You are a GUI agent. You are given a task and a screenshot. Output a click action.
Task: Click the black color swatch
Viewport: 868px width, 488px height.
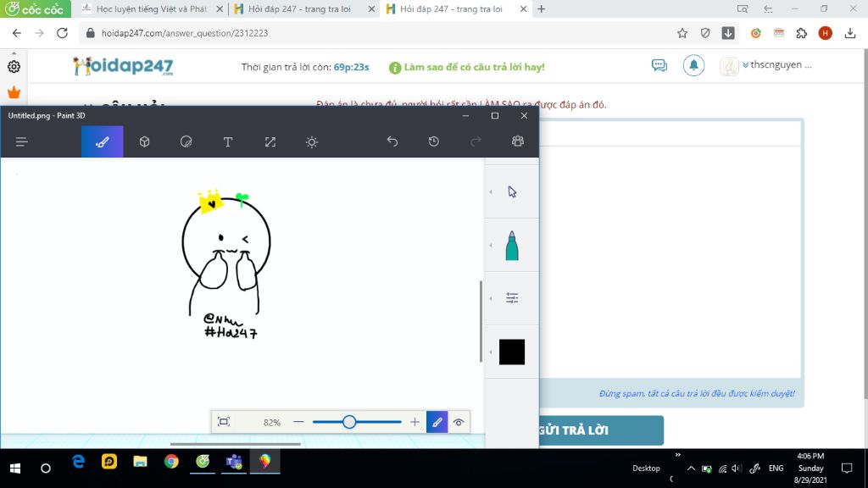[x=512, y=352]
